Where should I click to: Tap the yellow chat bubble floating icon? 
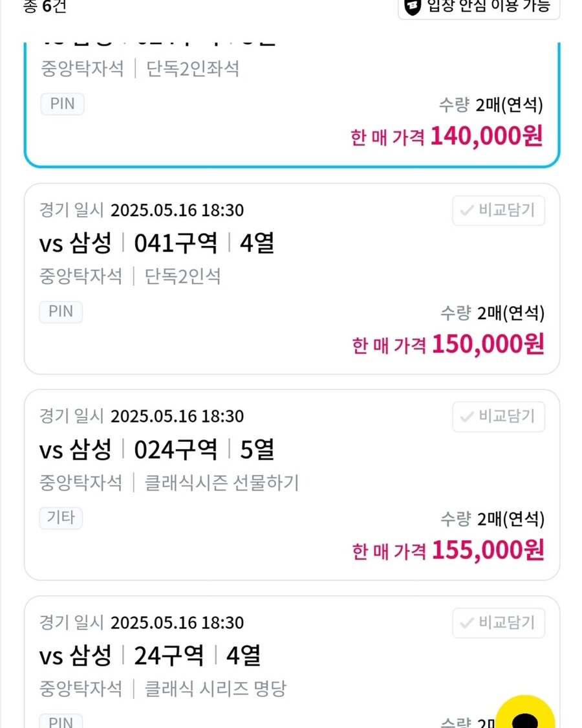(525, 712)
